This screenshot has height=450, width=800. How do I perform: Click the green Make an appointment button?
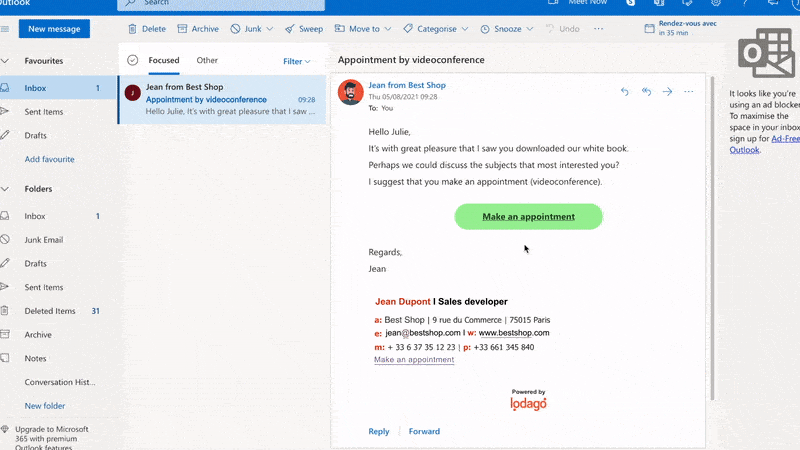pos(529,216)
